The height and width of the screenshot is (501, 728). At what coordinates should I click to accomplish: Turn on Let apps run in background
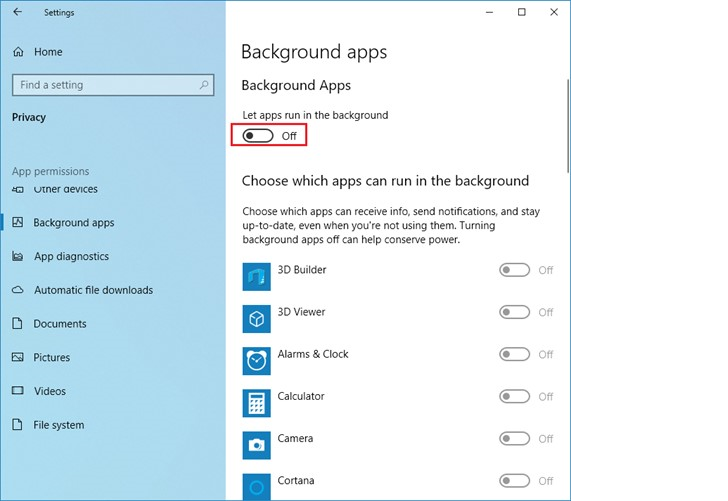(258, 136)
